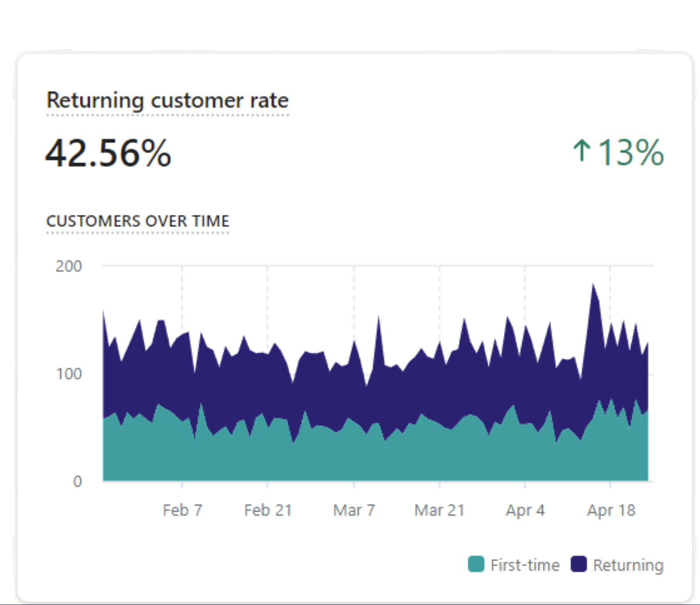Click the 100 y-axis value

click(x=69, y=374)
